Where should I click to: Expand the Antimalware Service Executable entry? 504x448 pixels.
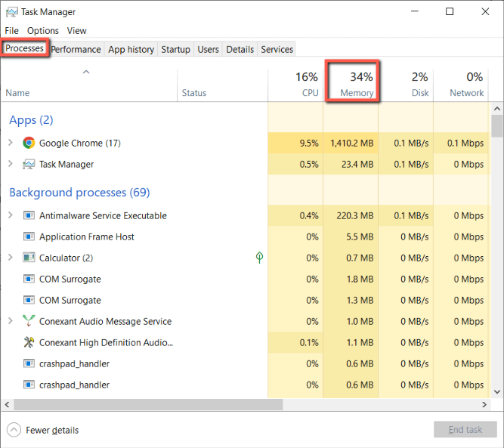[11, 215]
